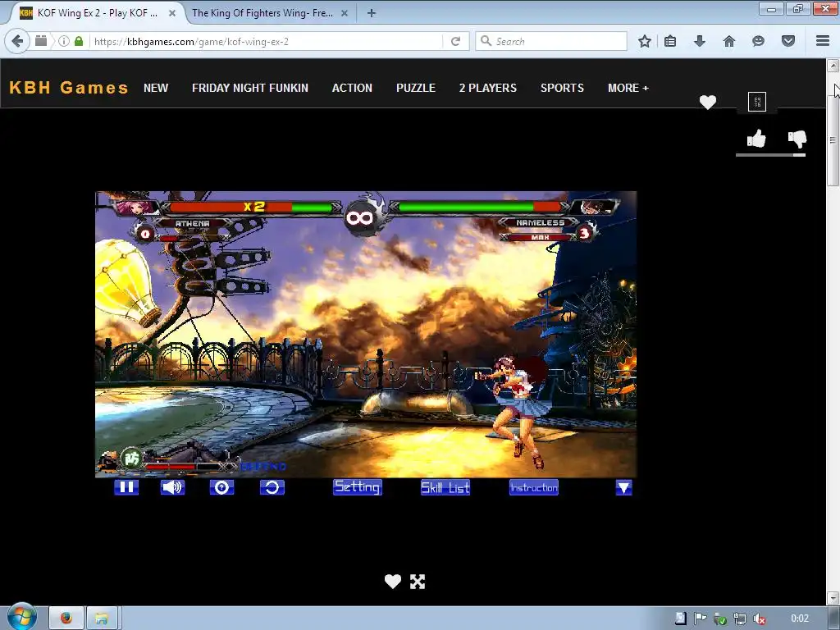Click the rating bar under the thumbs

(770, 155)
